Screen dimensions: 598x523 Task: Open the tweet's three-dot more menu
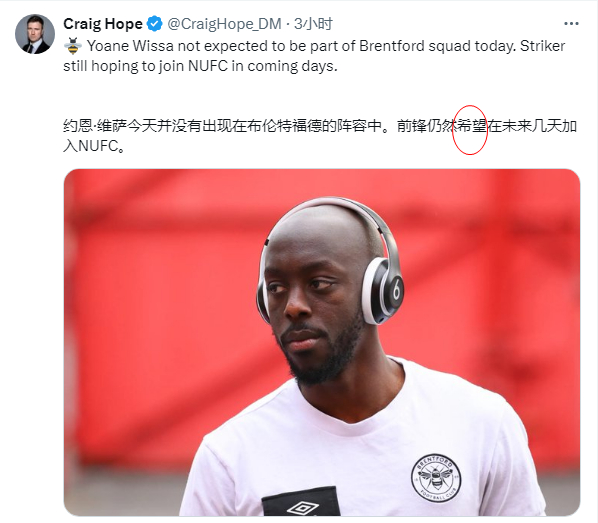571,24
